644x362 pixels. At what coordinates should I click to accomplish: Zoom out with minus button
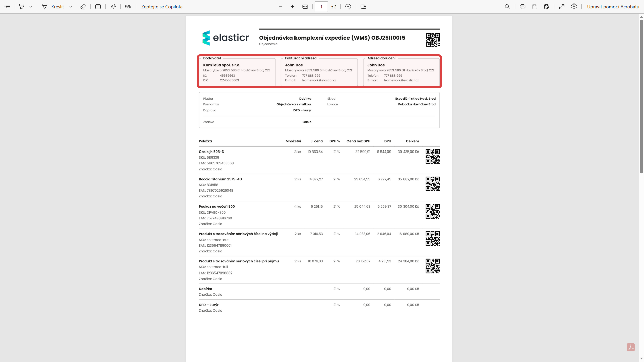coord(281,7)
